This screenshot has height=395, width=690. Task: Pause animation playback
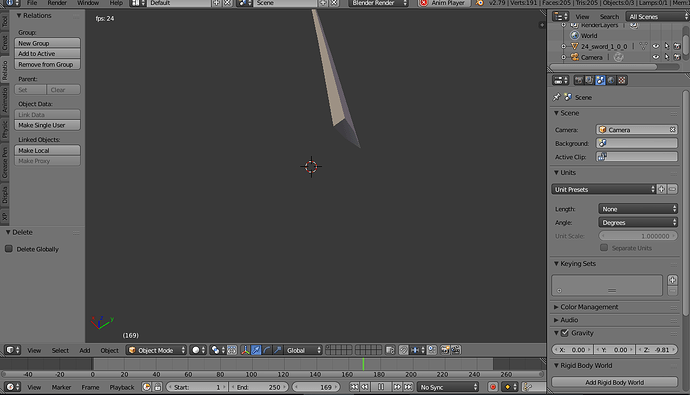coord(381,387)
